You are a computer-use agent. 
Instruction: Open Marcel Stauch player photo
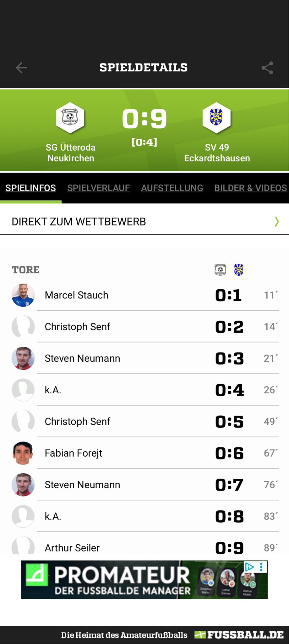coord(23,295)
